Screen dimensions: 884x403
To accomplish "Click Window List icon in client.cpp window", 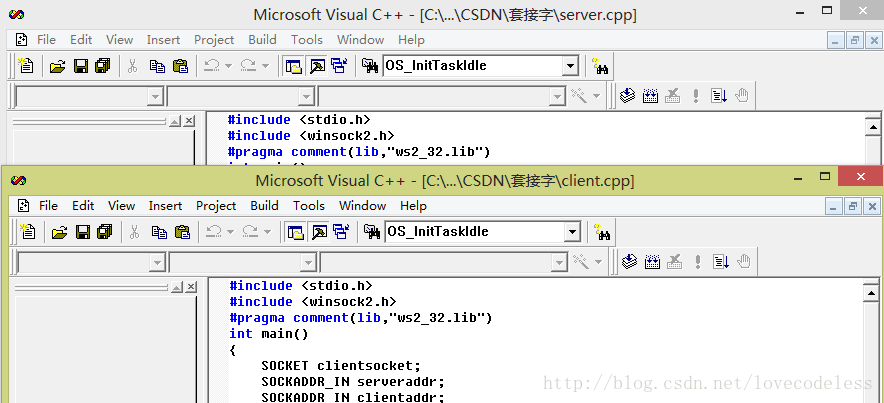I will [x=341, y=232].
